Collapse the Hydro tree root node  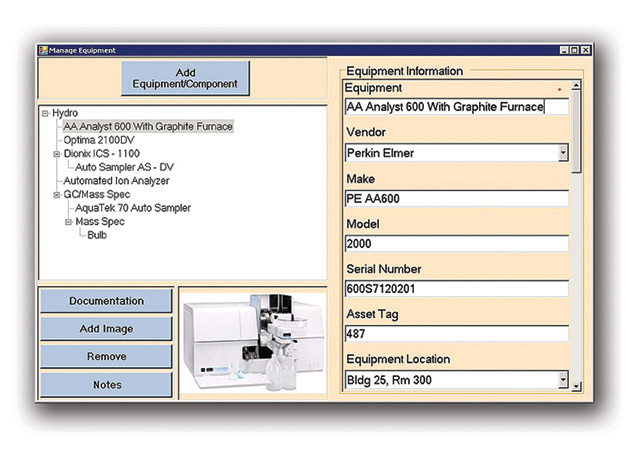45,113
